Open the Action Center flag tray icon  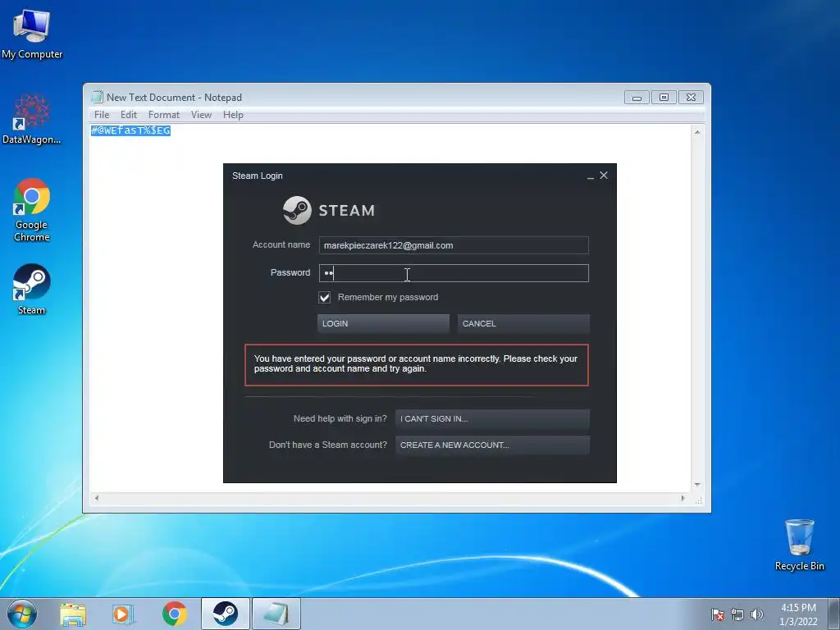click(x=718, y=614)
